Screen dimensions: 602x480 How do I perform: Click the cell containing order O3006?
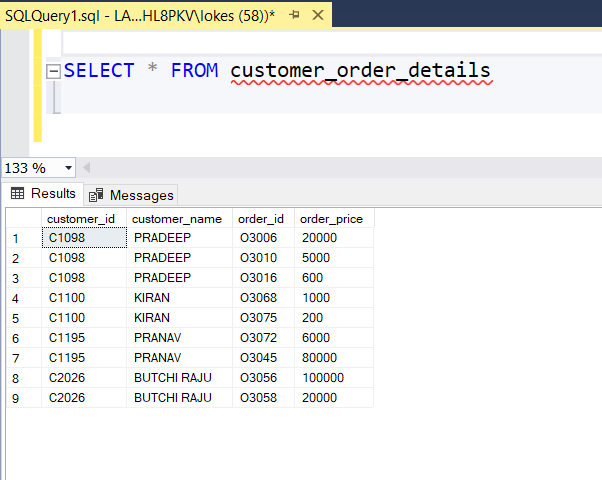click(x=263, y=238)
